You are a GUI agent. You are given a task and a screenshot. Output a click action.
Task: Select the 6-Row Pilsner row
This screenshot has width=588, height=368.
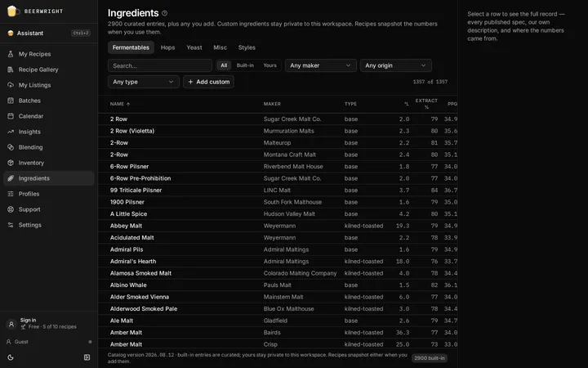pos(278,166)
